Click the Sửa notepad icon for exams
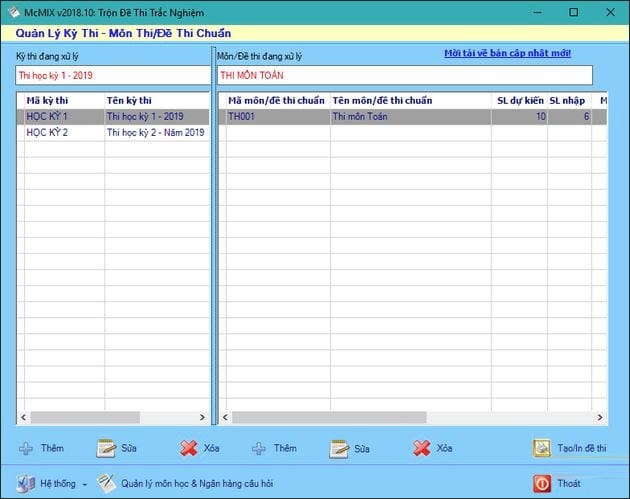Screen dimensions: 630x499 pyautogui.click(x=106, y=448)
